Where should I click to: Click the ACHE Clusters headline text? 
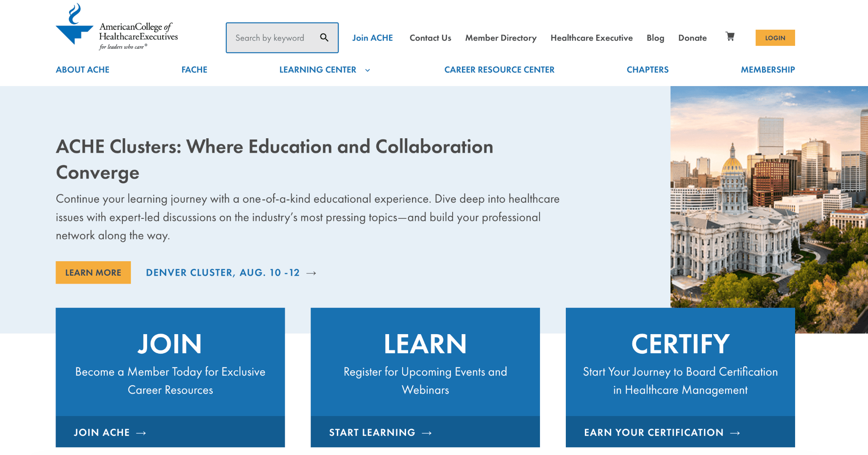tap(275, 159)
